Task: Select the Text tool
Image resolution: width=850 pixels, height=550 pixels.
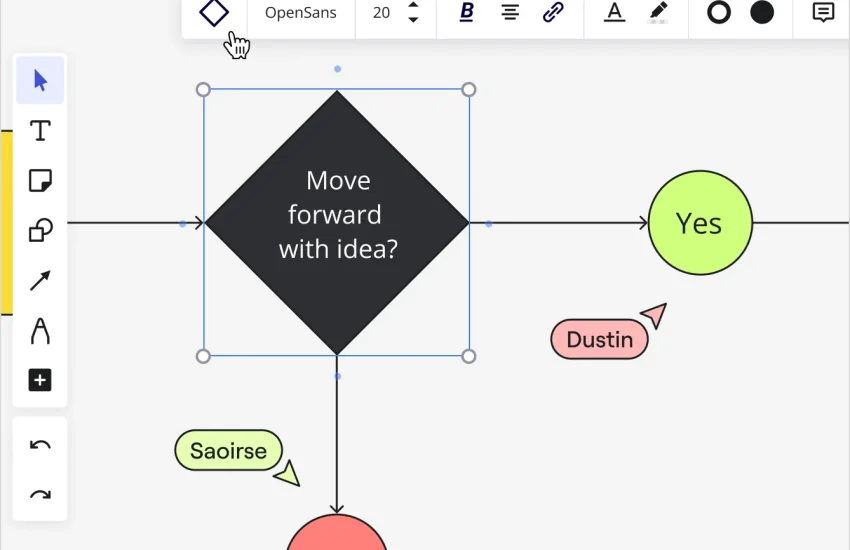Action: point(40,131)
